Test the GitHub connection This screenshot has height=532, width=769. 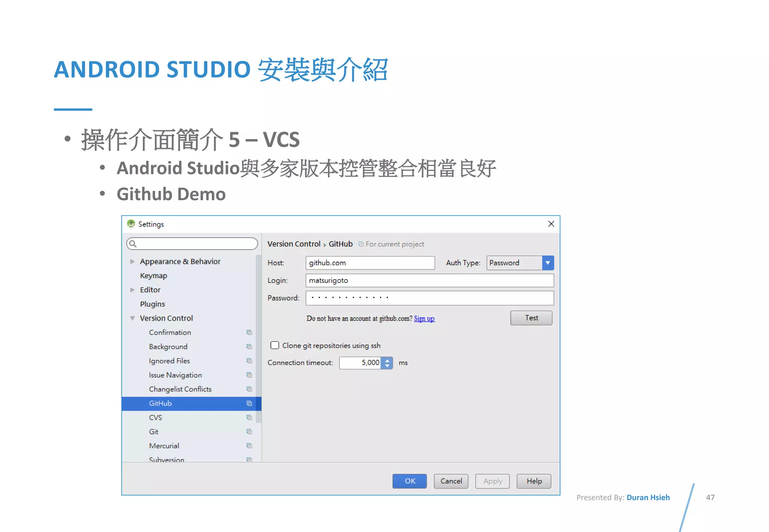pos(531,318)
